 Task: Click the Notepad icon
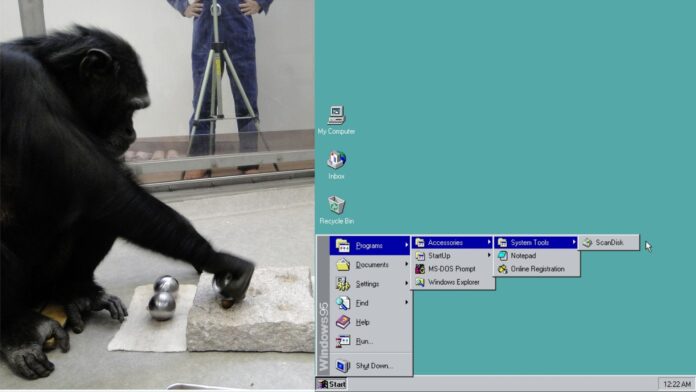[502, 256]
